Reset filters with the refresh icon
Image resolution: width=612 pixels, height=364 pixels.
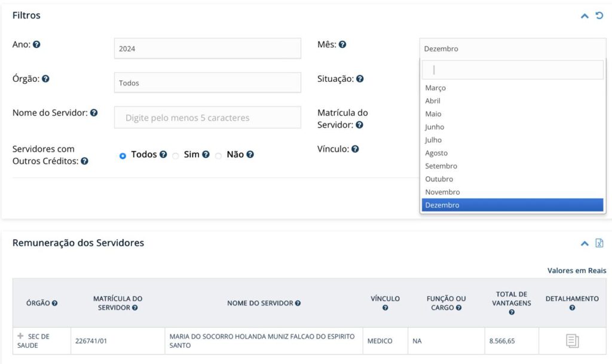tap(599, 16)
